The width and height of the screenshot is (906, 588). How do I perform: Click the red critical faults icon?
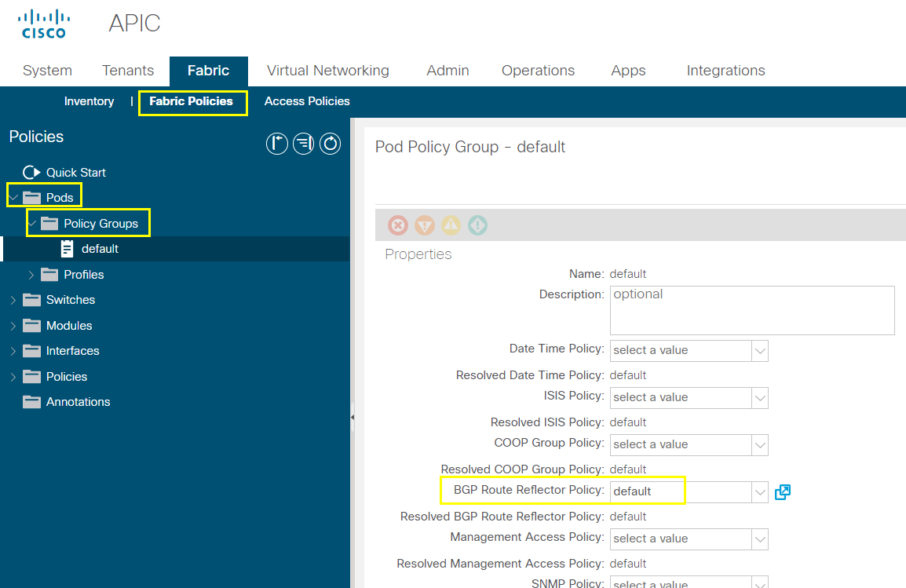pyautogui.click(x=398, y=225)
